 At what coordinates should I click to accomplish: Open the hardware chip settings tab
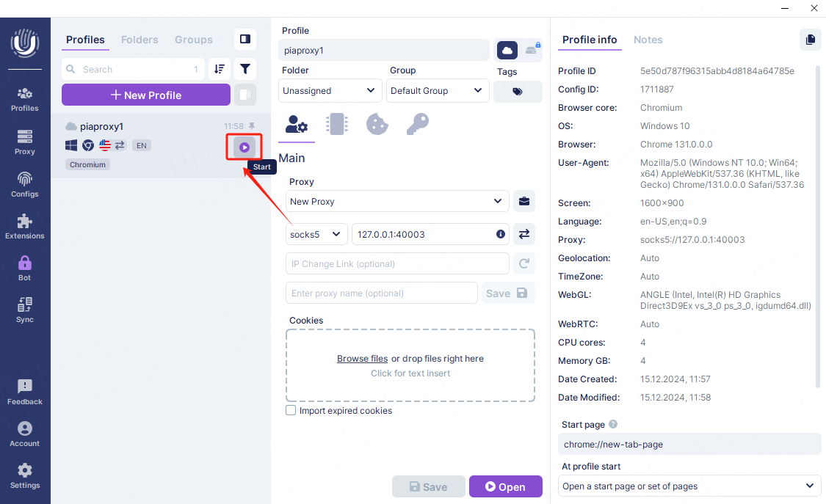[337, 124]
